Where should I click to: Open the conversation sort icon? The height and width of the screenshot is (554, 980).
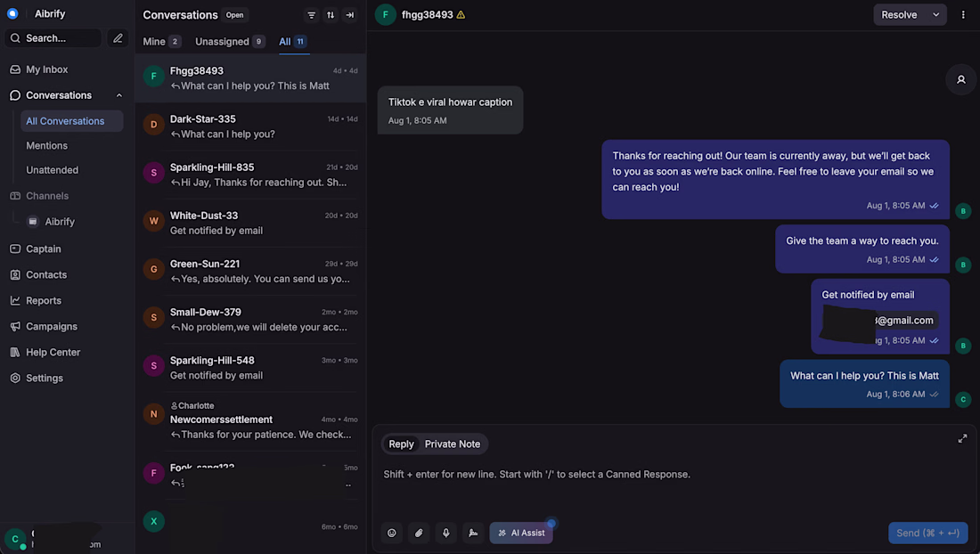point(331,15)
